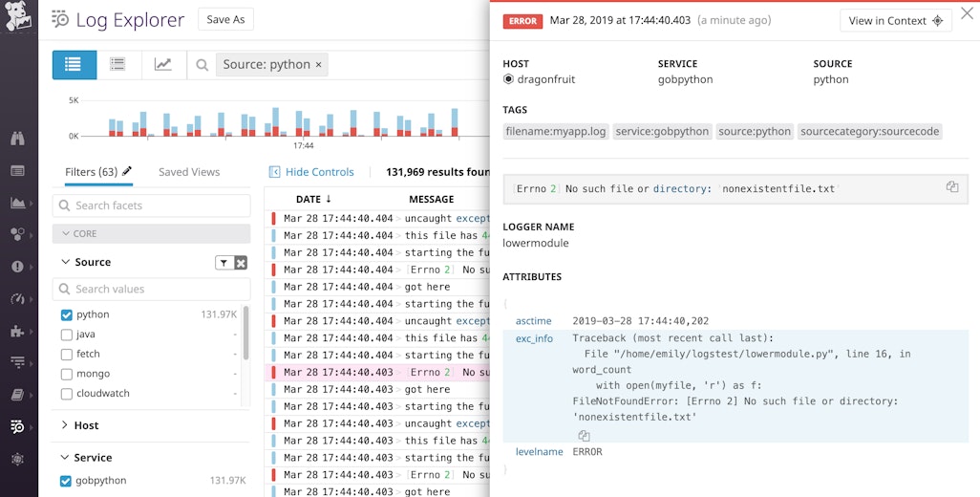Click Hide Controls link

click(311, 172)
